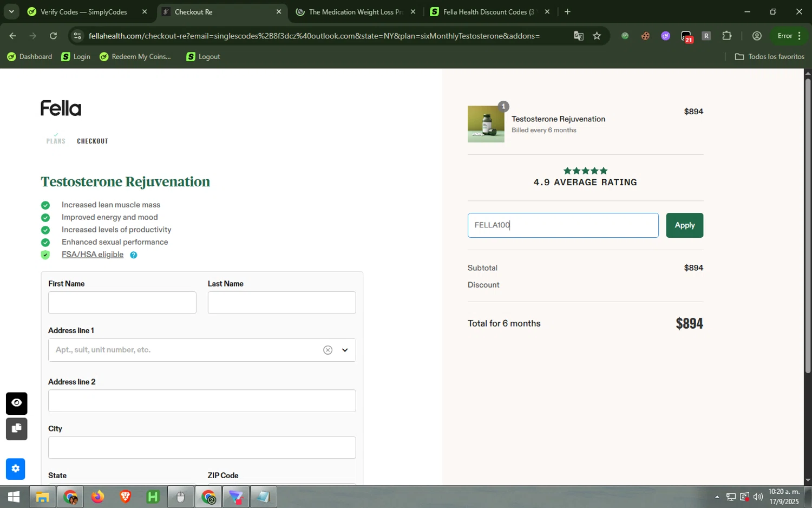Open the Error browser menu button

tap(789, 36)
